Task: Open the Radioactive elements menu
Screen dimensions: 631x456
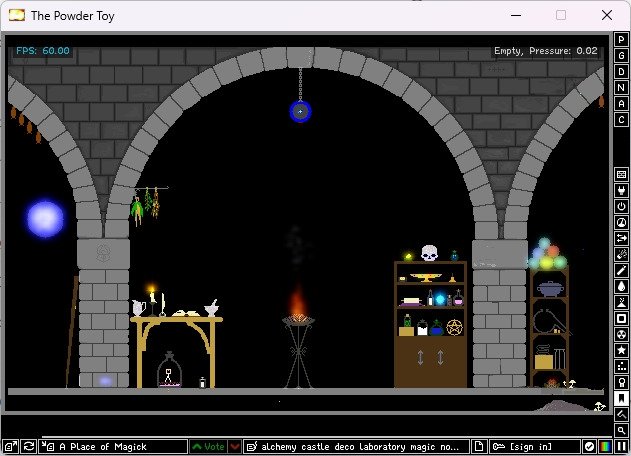Action: pos(621,334)
